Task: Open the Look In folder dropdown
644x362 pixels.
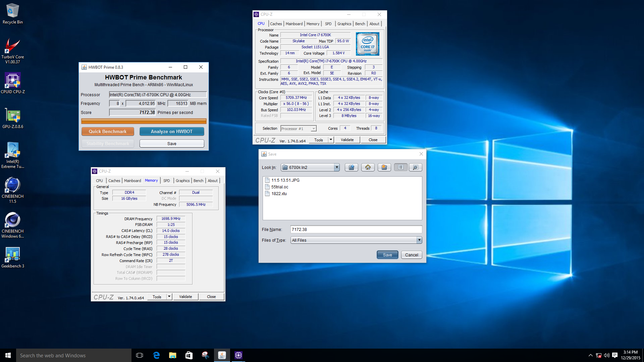Action: pyautogui.click(x=337, y=167)
